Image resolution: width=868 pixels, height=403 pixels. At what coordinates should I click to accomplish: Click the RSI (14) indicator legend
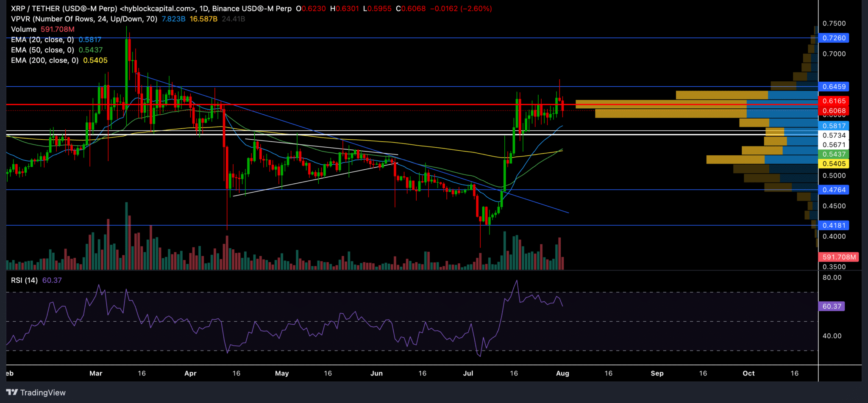coord(36,280)
